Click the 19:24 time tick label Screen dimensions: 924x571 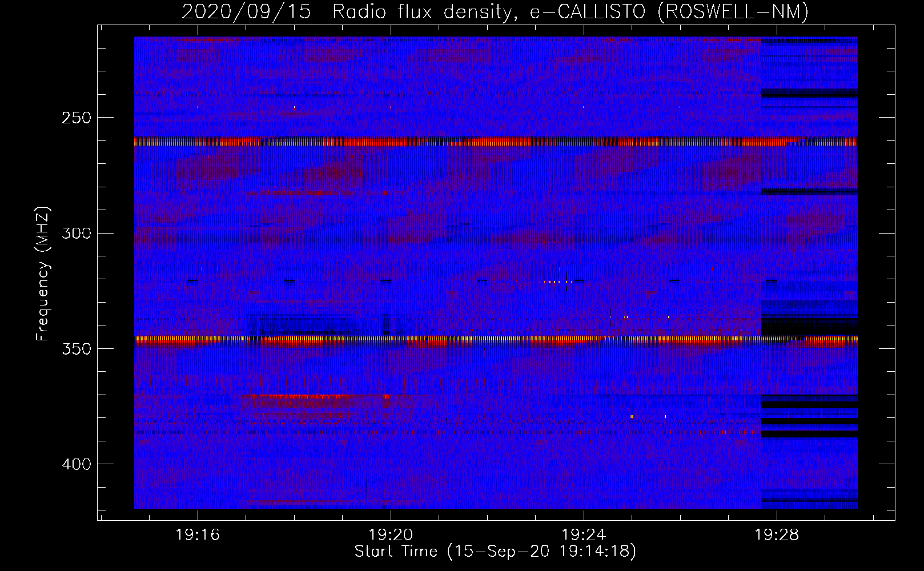(584, 535)
